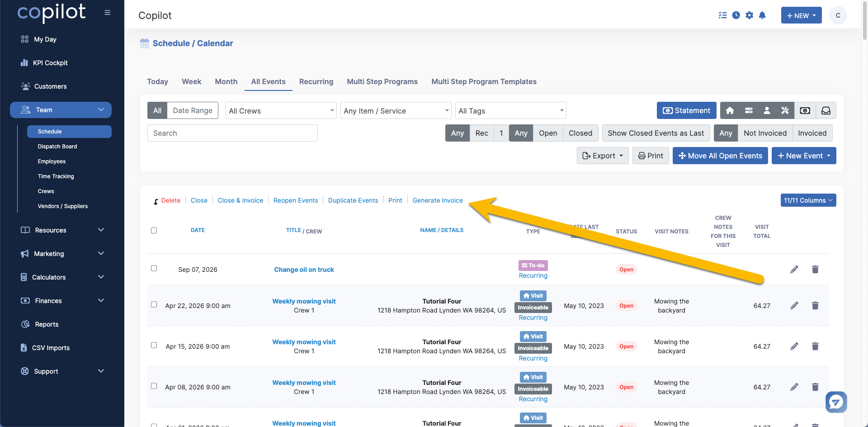Screen dimensions: 868x427
Task: Open settings gear icon in header
Action: pyautogui.click(x=749, y=15)
